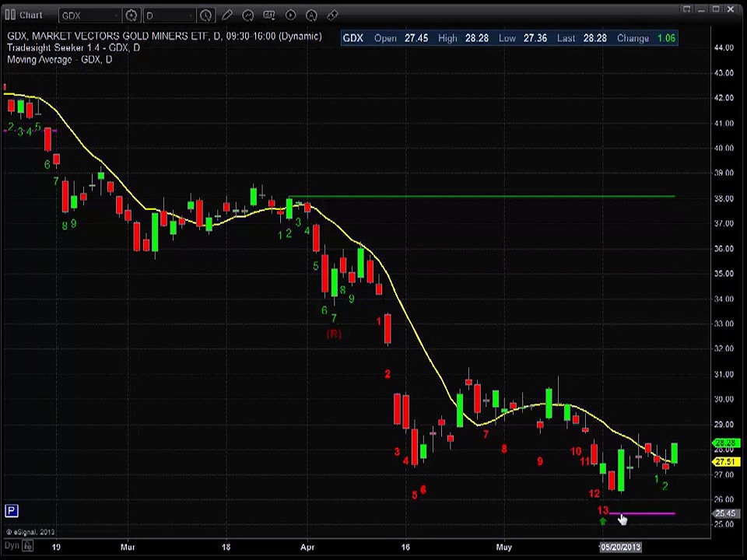Click the green 28.28 last price marker on axis
Image resolution: width=747 pixels, height=560 pixels.
tap(724, 443)
